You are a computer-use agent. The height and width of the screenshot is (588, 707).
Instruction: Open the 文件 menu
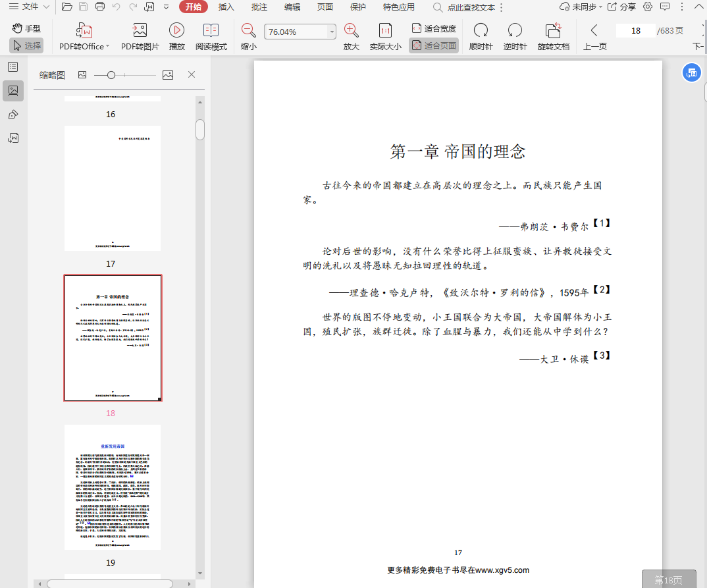(x=29, y=7)
